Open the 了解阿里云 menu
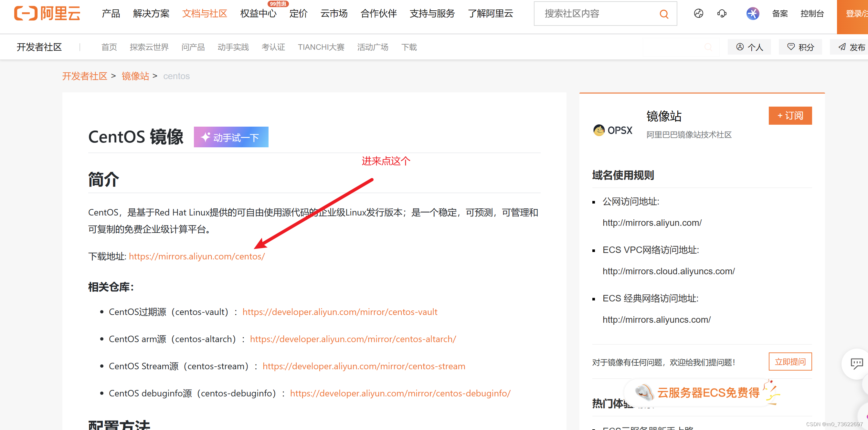Screen dimensions: 868x430 point(490,14)
